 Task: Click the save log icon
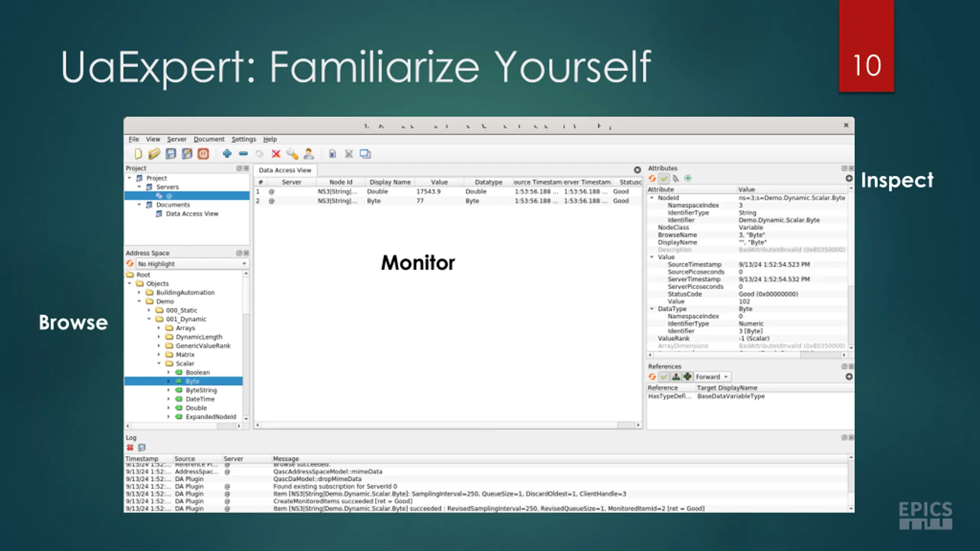142,447
